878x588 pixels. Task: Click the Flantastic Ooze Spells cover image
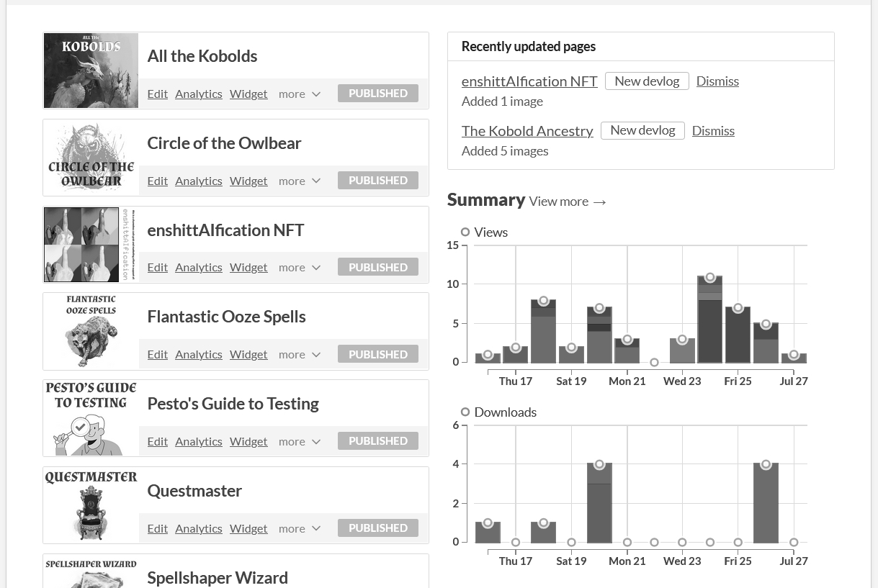pyautogui.click(x=91, y=332)
